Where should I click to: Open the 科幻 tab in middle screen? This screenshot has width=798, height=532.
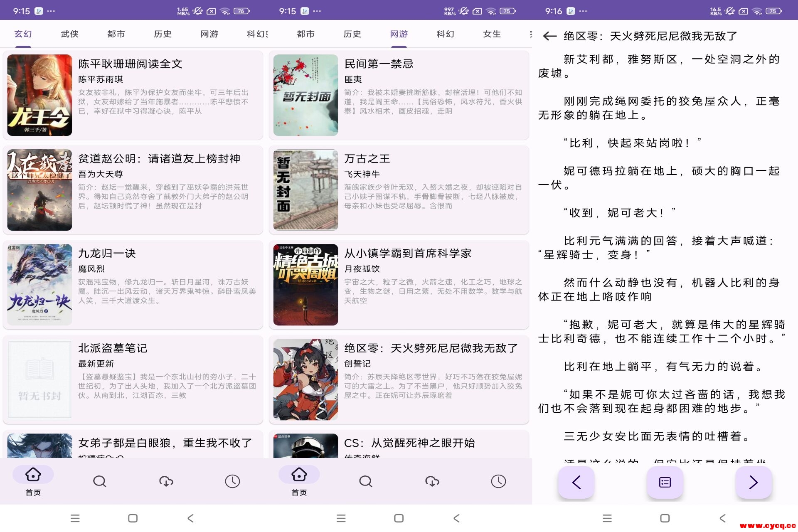(x=445, y=34)
